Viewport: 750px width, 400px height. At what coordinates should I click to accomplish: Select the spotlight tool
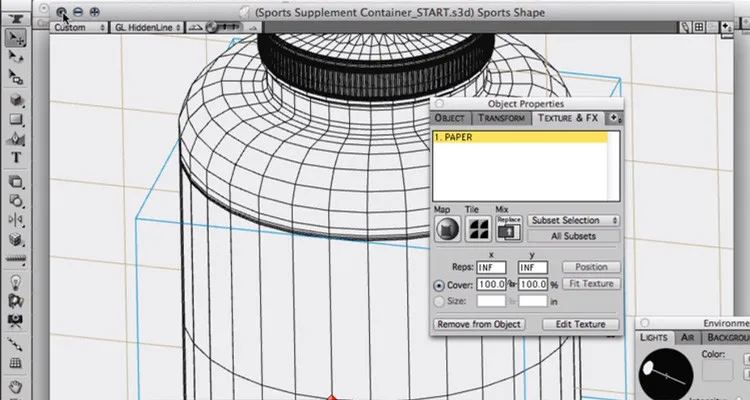coord(15,300)
